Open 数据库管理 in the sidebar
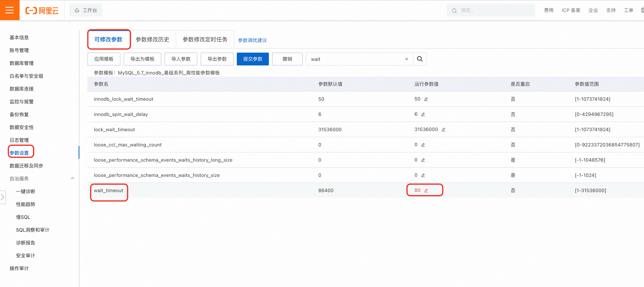 click(22, 63)
